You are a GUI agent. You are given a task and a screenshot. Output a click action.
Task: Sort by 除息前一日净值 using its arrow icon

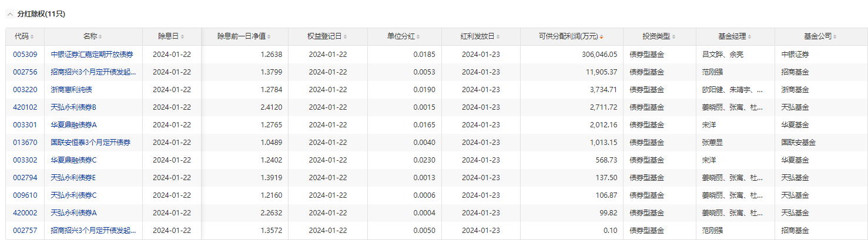pos(269,36)
